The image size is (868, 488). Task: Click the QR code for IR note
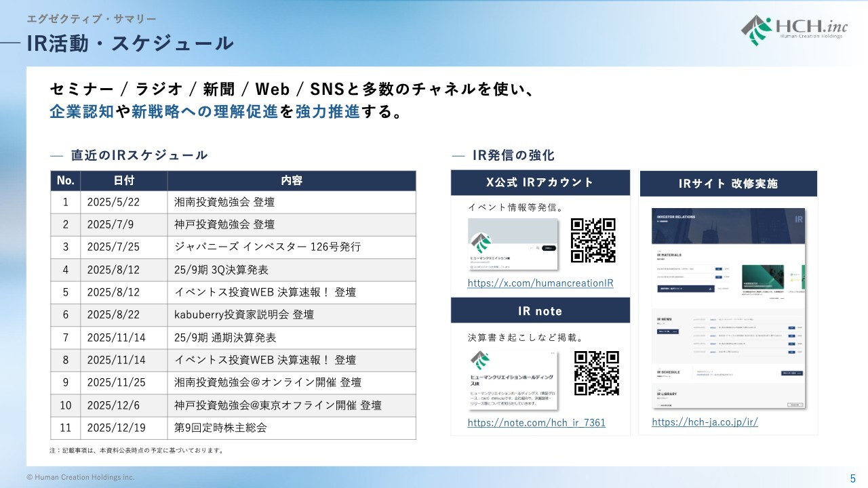pyautogui.click(x=596, y=373)
